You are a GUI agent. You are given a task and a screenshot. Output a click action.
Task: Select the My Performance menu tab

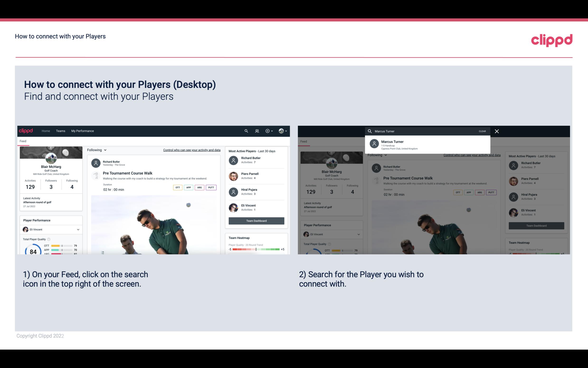point(82,131)
